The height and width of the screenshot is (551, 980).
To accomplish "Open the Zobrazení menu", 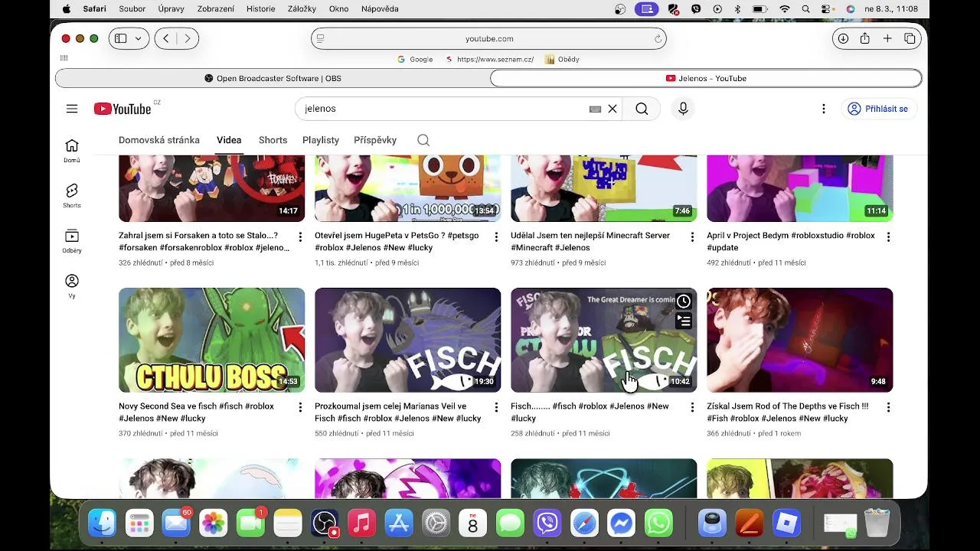I will pos(216,9).
